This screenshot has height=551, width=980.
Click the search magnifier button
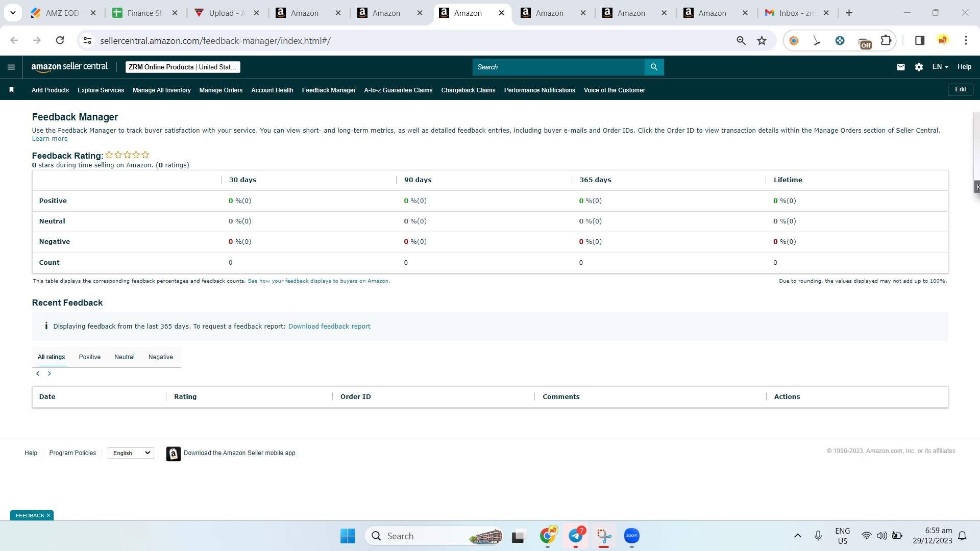tap(654, 67)
